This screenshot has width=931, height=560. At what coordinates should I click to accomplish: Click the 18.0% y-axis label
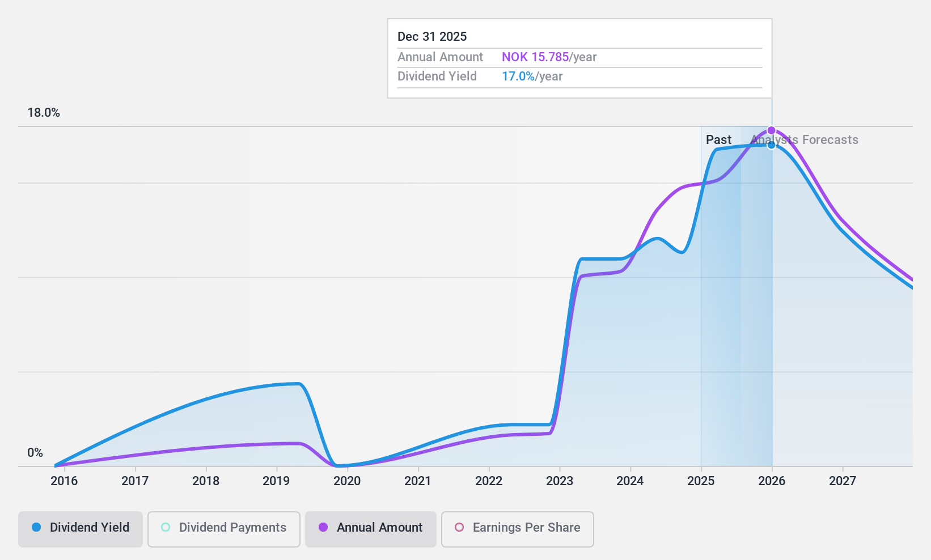[44, 112]
